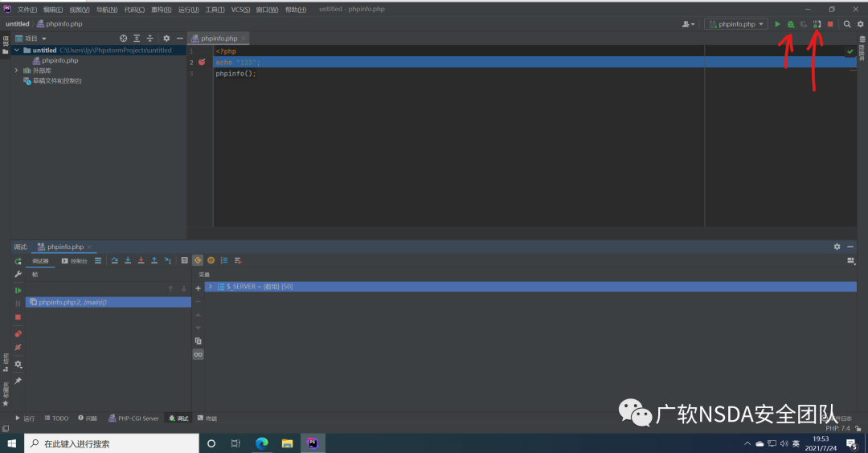Click the Run with Coverage icon
The image size is (868, 453).
pos(804,24)
